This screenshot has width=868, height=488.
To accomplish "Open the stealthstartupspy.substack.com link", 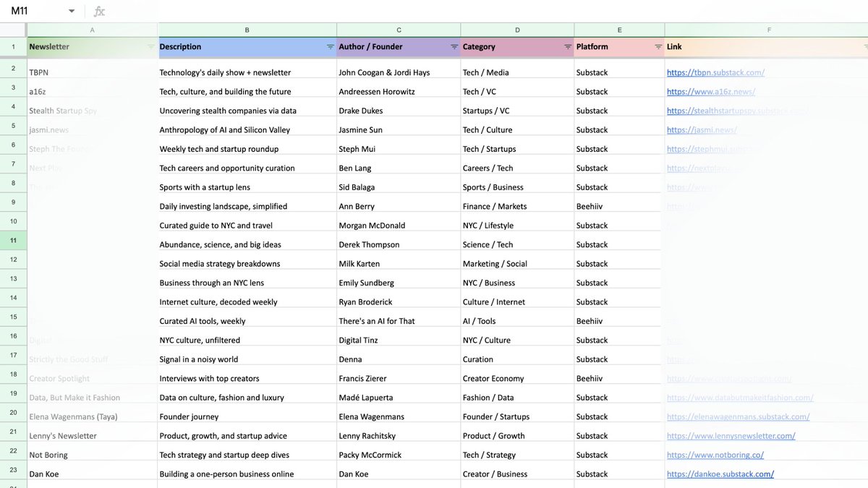I will [x=738, y=111].
